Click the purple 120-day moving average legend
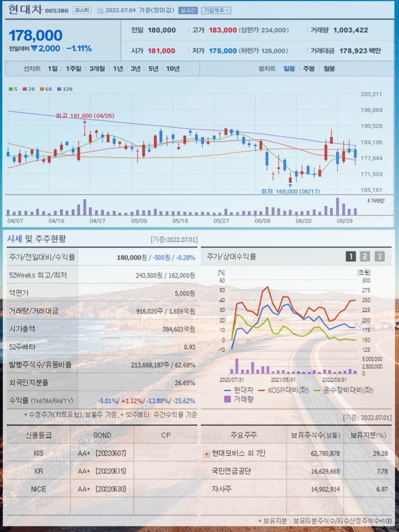Image resolution: width=399 pixels, height=532 pixels. pos(65,89)
